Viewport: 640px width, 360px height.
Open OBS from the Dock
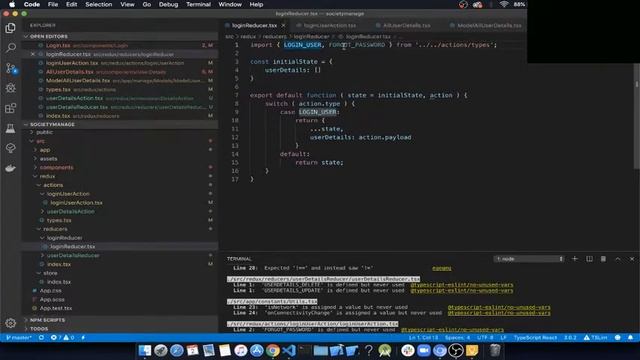pos(456,350)
